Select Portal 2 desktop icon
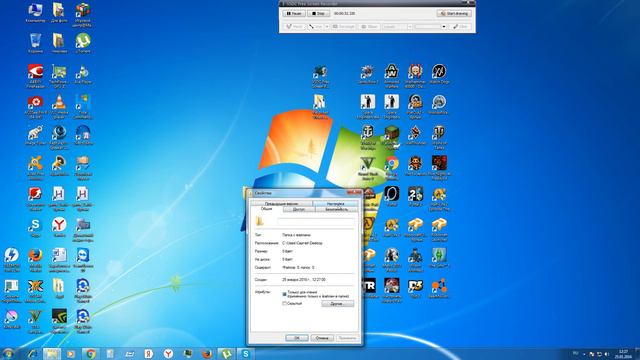Viewport: 640px width, 360px height. pos(415,196)
